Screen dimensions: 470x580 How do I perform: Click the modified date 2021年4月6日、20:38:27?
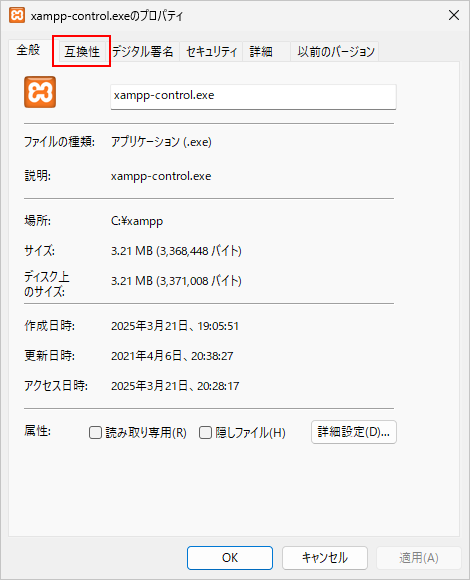[172, 356]
